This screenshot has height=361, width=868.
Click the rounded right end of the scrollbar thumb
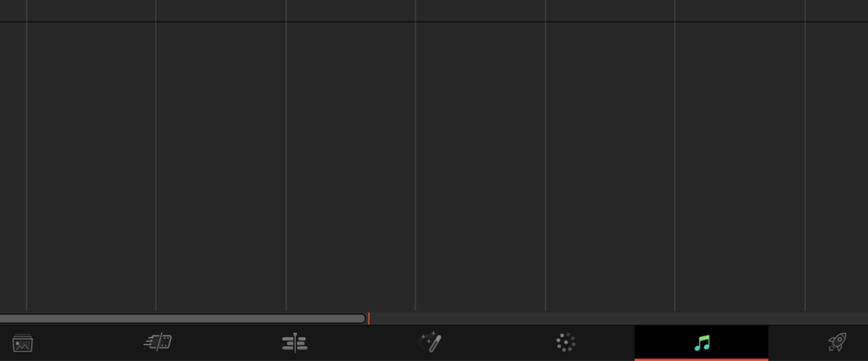362,319
